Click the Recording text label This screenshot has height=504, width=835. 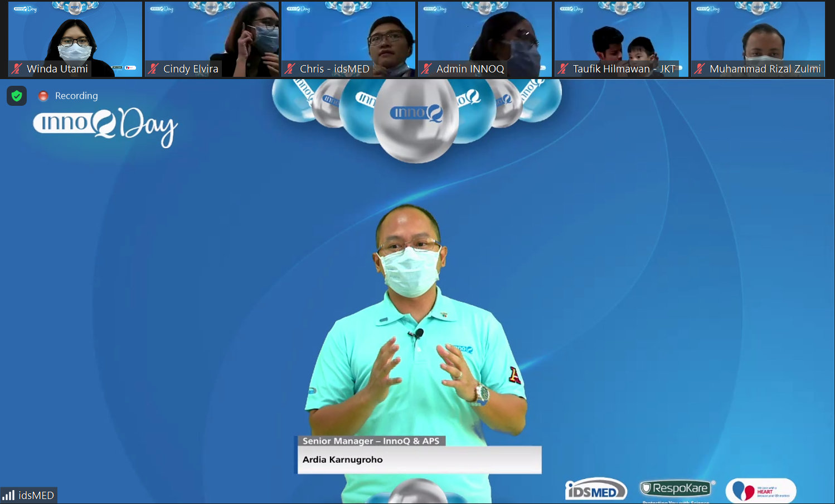tap(76, 96)
